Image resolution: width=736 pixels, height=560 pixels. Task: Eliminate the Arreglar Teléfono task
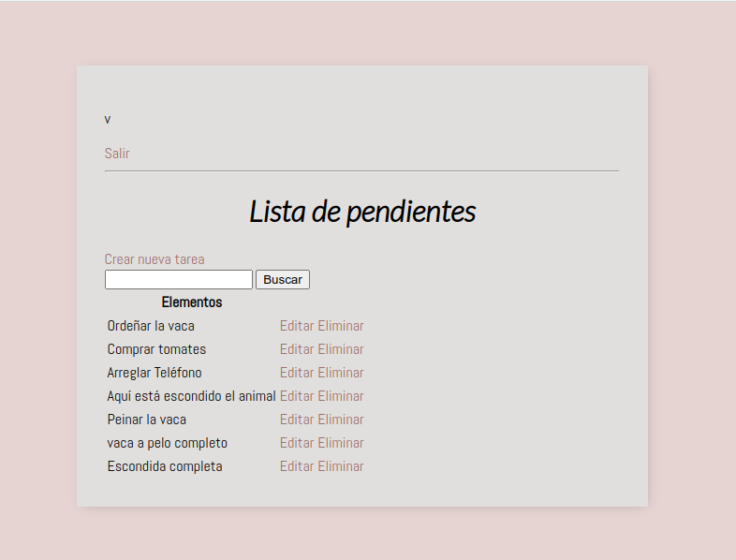click(341, 373)
